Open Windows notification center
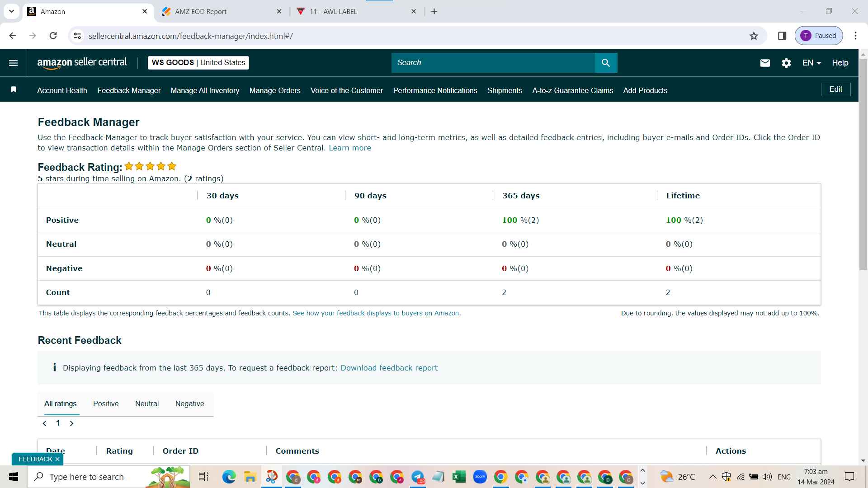The image size is (868, 488). [x=849, y=477]
